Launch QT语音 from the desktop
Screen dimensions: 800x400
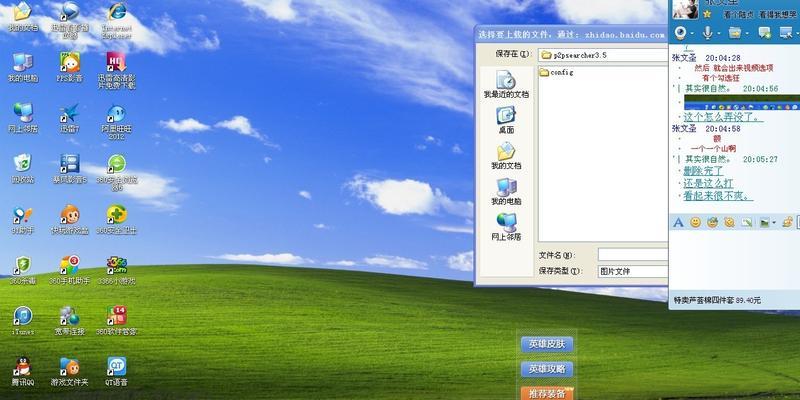tap(116, 371)
